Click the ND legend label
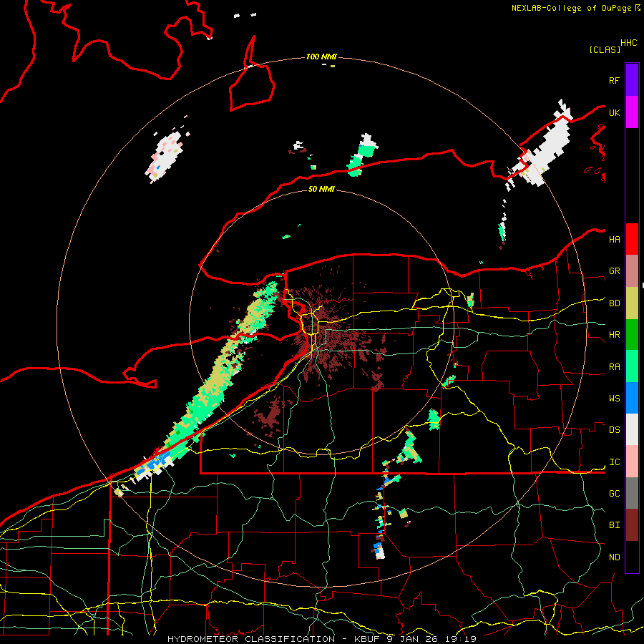This screenshot has height=644, width=644. [x=615, y=557]
